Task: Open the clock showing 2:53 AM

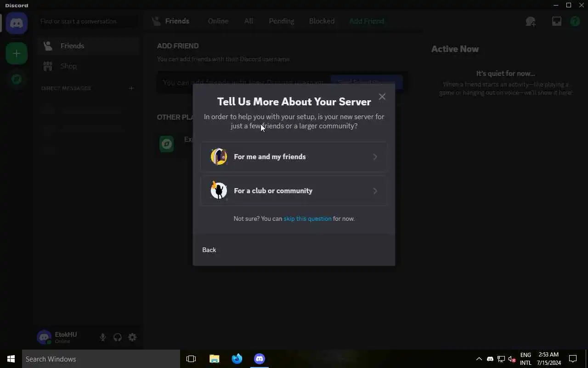Action: (548, 359)
